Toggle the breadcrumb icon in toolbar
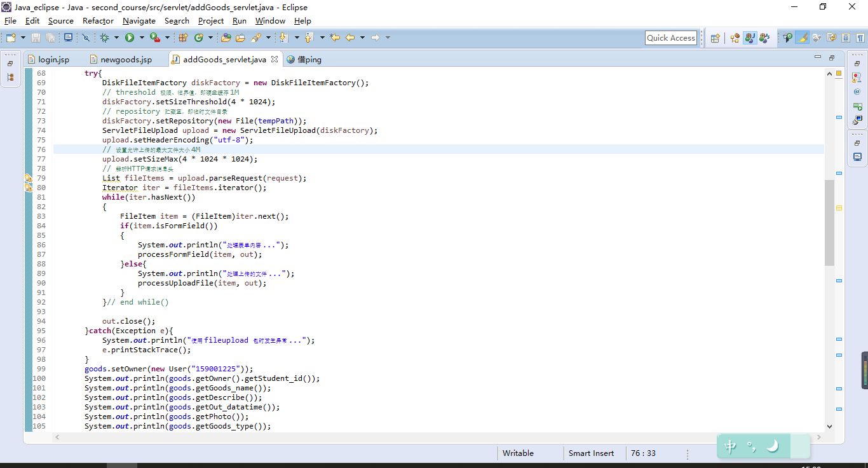868x468 pixels. (787, 38)
